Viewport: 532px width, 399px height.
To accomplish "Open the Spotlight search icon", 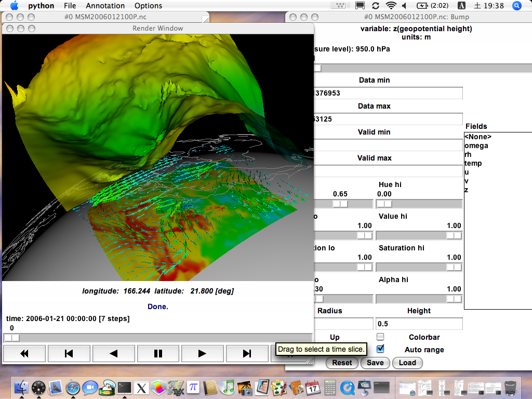I will pyautogui.click(x=517, y=6).
